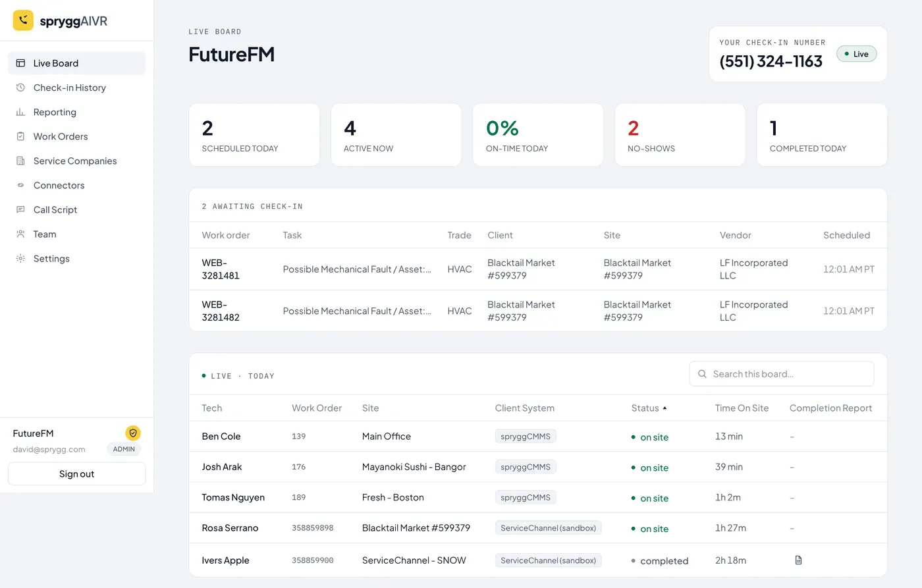Select Connectors in the sidebar
This screenshot has height=588, width=922.
tap(76, 185)
